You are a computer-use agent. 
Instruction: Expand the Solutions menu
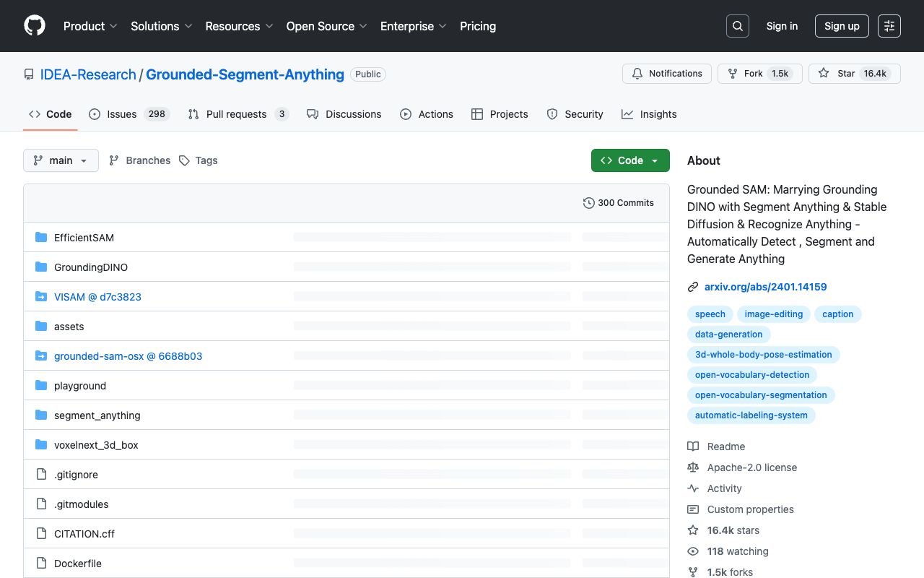coord(162,26)
